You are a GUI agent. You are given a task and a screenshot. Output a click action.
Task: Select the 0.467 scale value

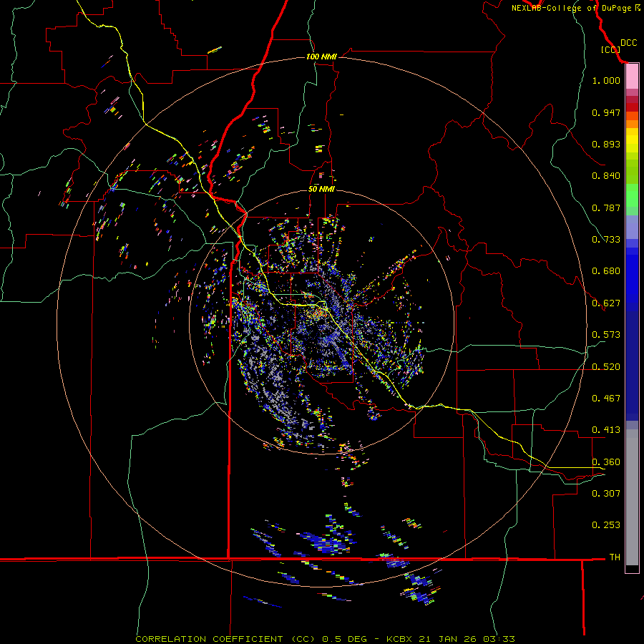[x=606, y=399]
